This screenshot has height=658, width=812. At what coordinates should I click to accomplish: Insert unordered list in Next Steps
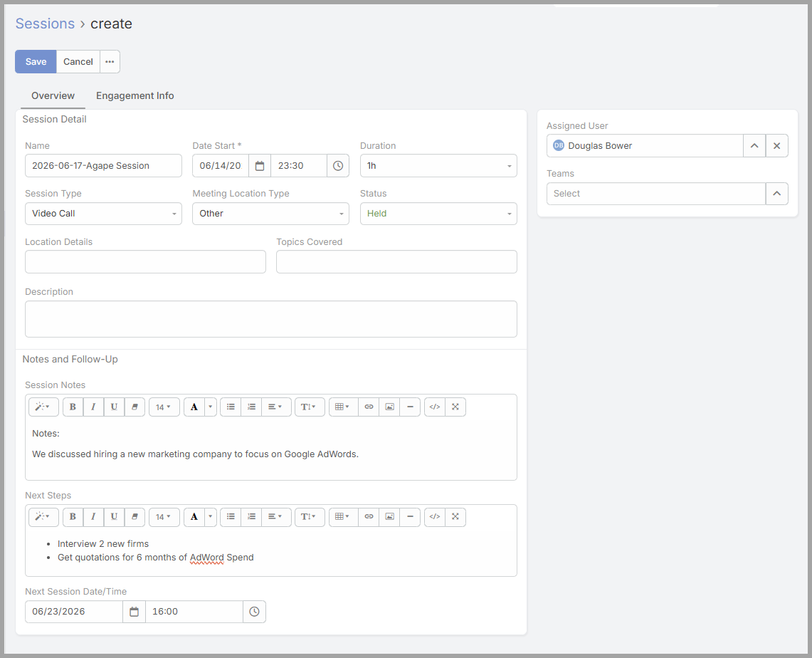click(x=231, y=516)
